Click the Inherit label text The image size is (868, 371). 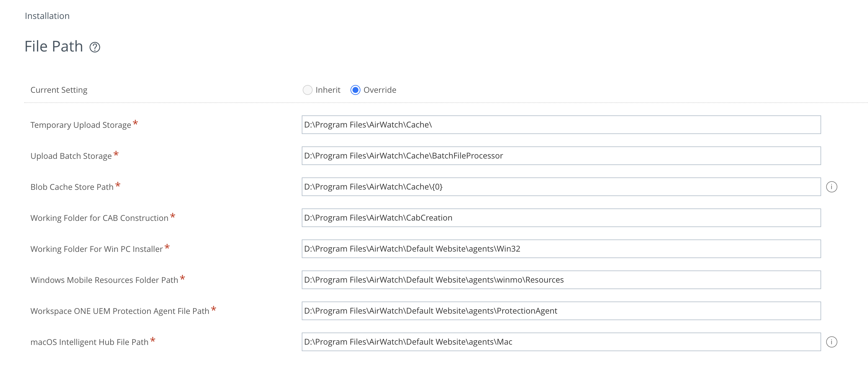coord(328,90)
